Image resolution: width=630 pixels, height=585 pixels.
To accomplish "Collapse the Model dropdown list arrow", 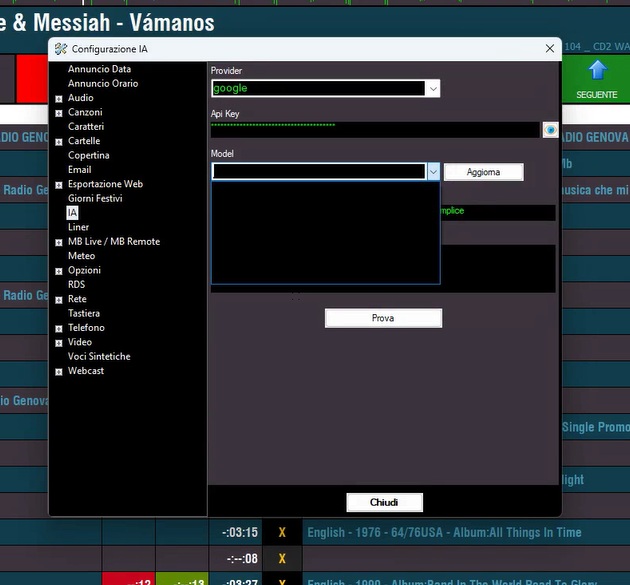I will click(x=433, y=172).
